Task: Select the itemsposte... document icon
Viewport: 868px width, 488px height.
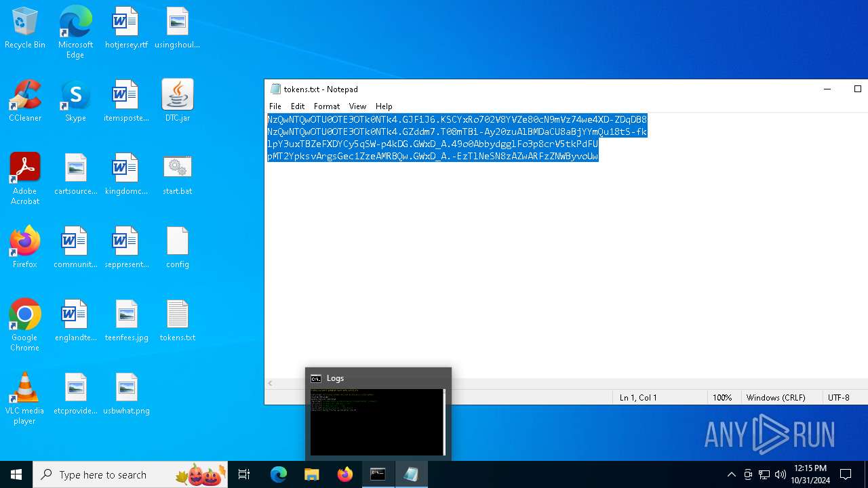Action: (x=126, y=101)
